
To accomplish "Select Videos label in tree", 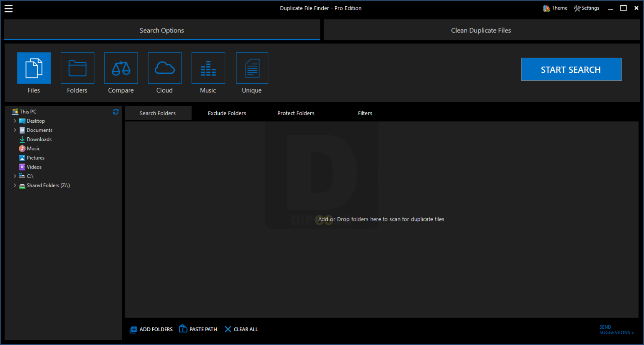I will pos(34,167).
